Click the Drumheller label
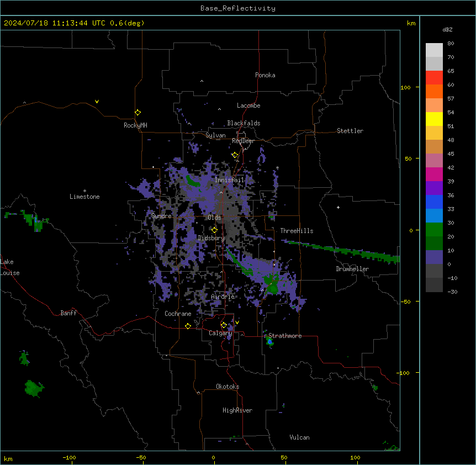The height and width of the screenshot is (465, 476). pos(352,269)
